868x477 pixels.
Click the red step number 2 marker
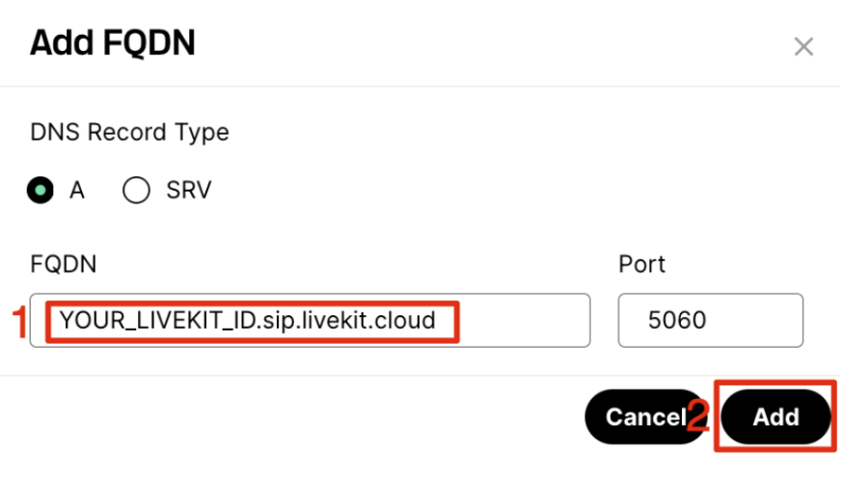click(699, 417)
